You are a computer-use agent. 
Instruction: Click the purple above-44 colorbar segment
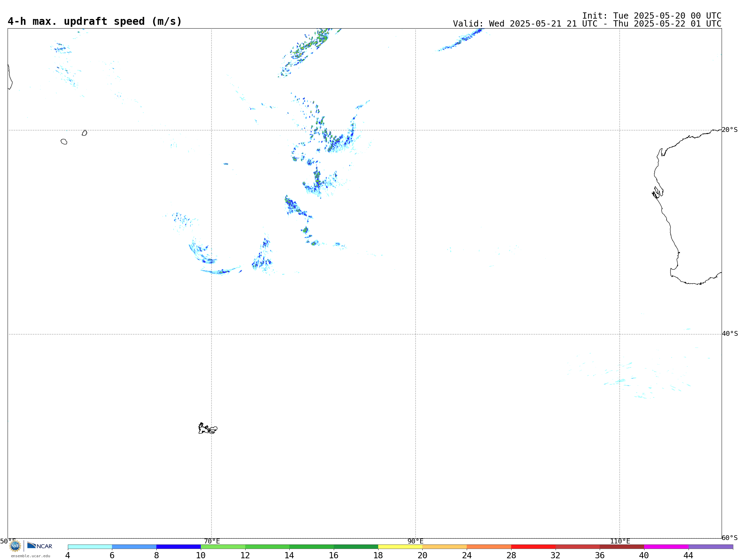point(711,547)
